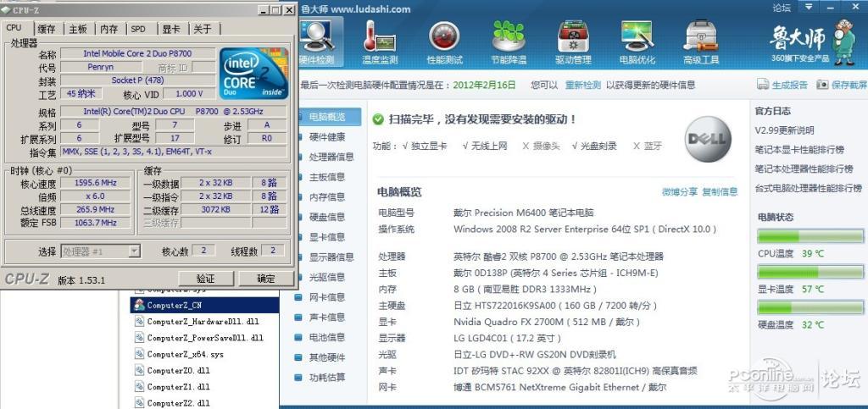Select 功耗估算 sidebar icon
Screen dimensions: 868x409
(x=299, y=378)
